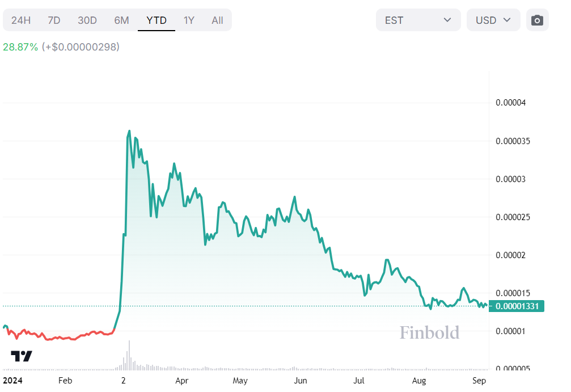
Task: Click the Feb date axis label
Action: click(x=65, y=381)
